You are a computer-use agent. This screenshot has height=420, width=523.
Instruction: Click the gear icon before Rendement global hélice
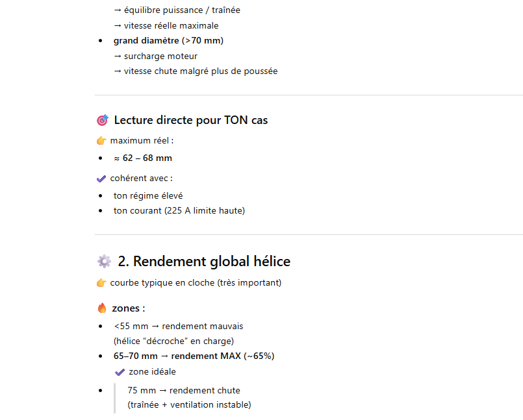coord(104,262)
